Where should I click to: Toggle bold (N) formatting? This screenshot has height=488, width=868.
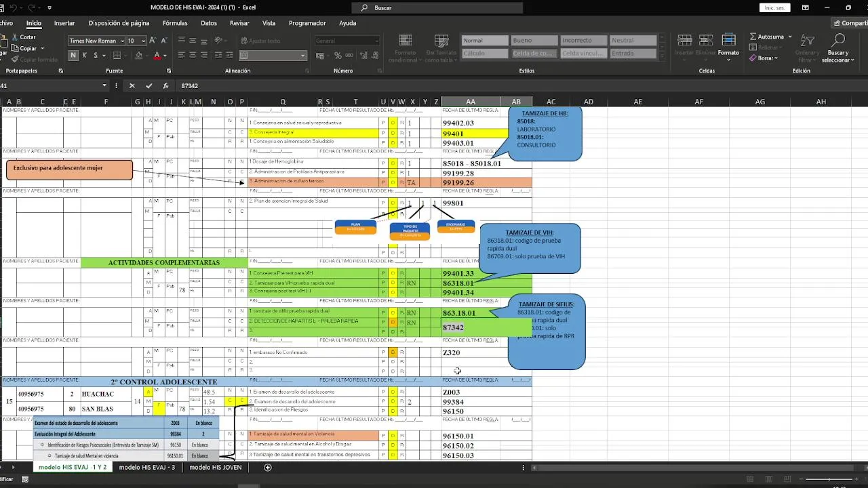(73, 56)
